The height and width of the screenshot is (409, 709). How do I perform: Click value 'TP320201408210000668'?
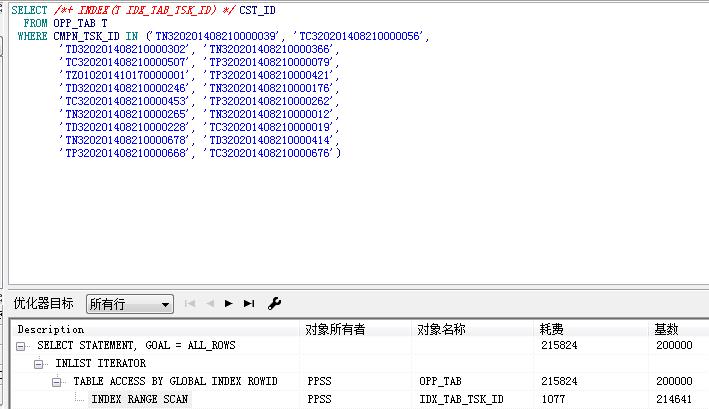pyautogui.click(x=125, y=154)
